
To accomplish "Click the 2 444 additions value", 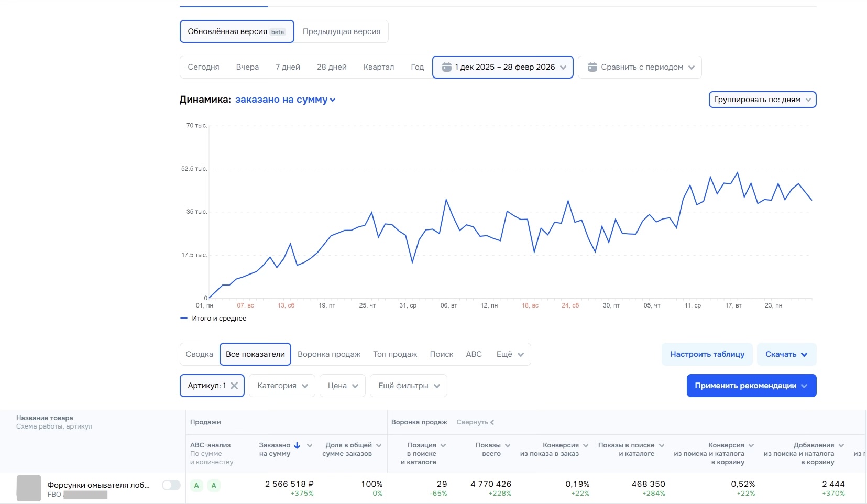I will [x=833, y=484].
